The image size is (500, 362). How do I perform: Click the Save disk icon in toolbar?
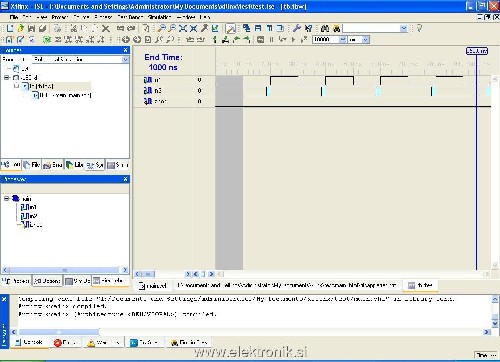(32, 29)
